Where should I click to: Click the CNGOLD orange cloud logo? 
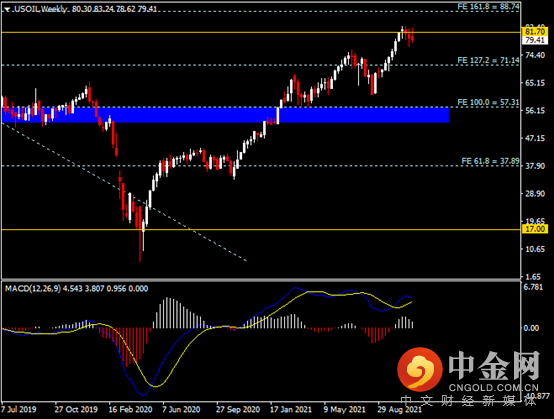click(419, 370)
